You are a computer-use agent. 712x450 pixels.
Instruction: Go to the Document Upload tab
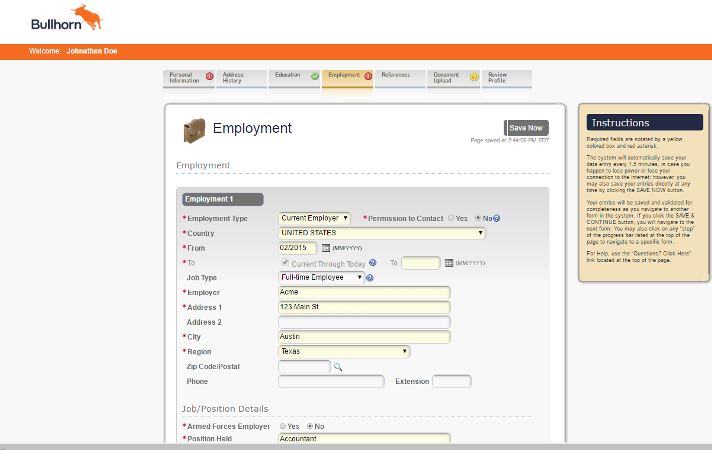click(453, 78)
